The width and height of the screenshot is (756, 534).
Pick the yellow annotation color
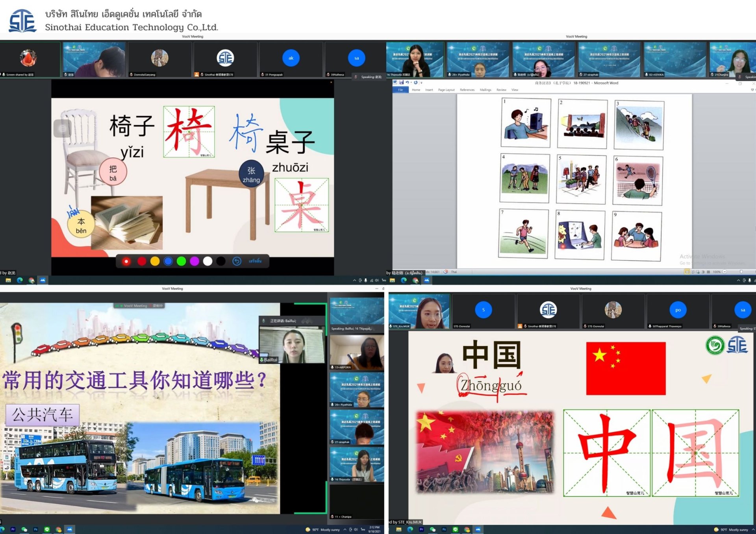(155, 261)
